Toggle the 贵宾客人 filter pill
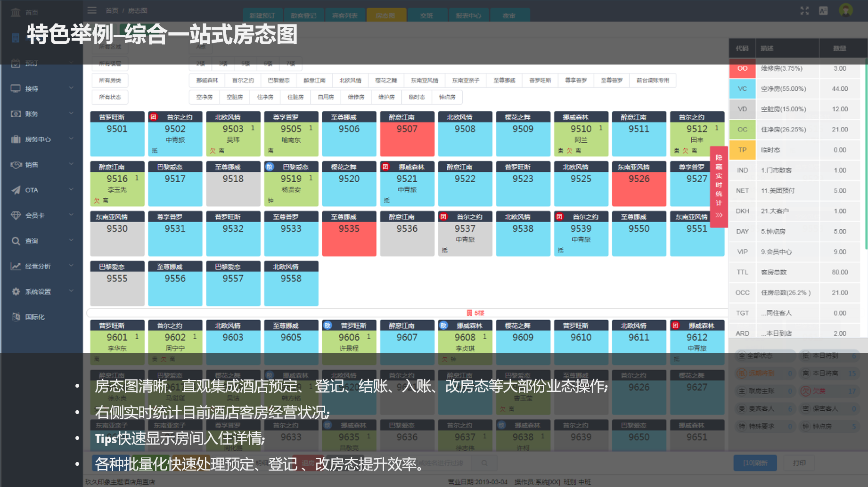 (765, 409)
